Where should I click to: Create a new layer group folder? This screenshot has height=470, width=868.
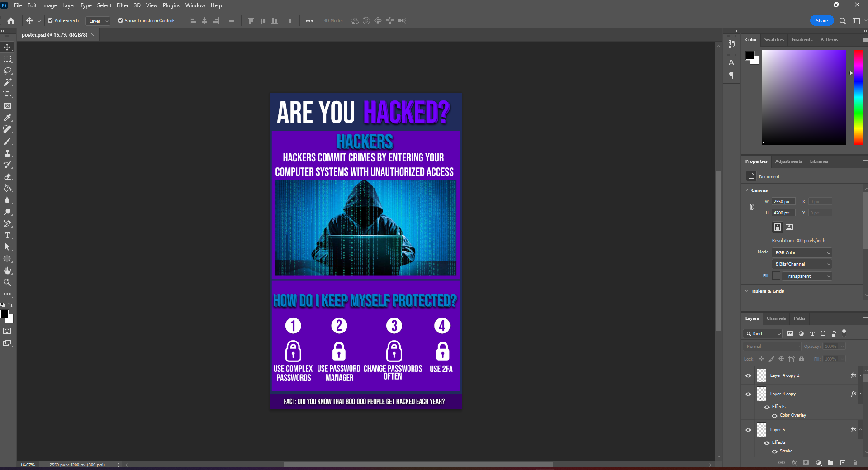click(x=830, y=463)
